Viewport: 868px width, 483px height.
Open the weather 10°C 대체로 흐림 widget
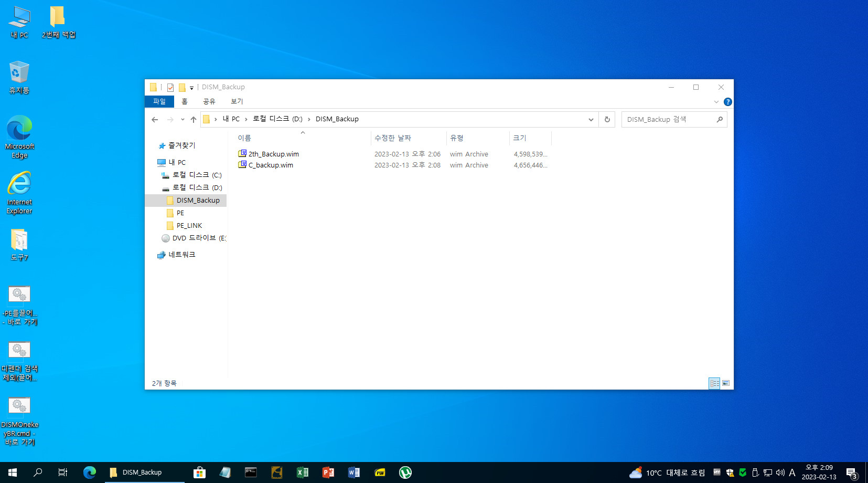(667, 472)
